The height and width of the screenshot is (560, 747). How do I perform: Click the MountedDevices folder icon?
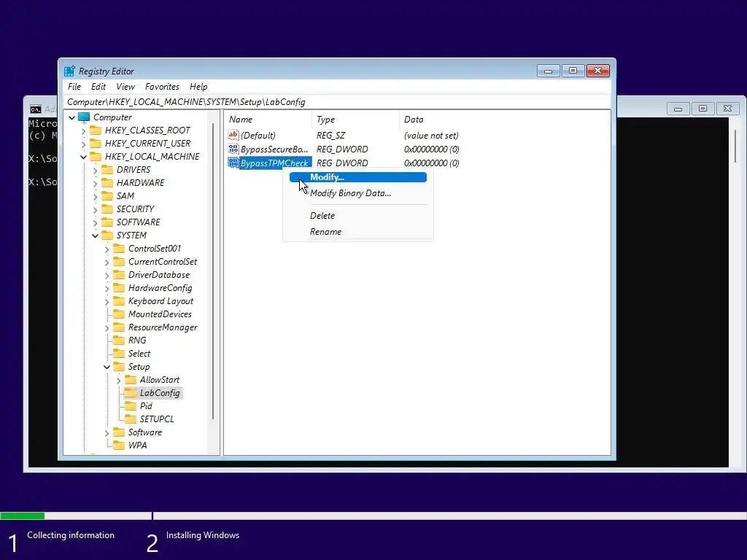coord(119,314)
